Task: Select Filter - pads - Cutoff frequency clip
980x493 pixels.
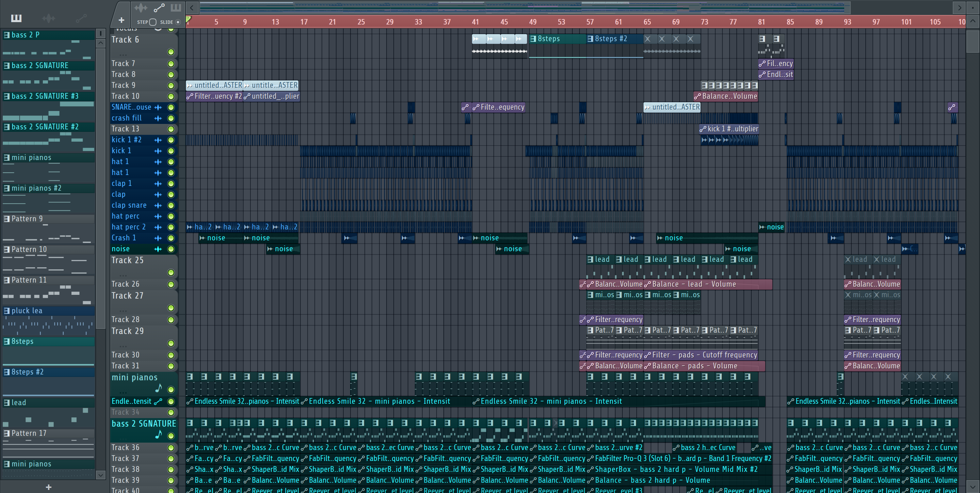Action: tap(701, 355)
